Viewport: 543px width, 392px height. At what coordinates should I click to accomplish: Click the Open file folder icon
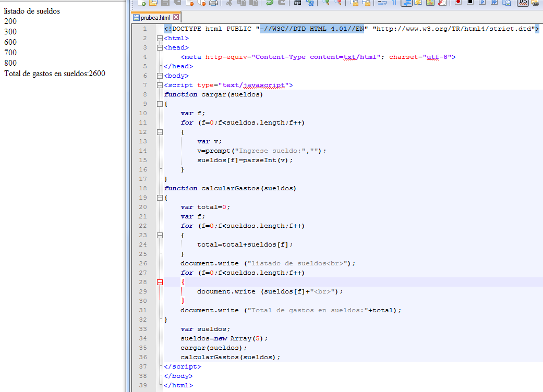pyautogui.click(x=153, y=3)
